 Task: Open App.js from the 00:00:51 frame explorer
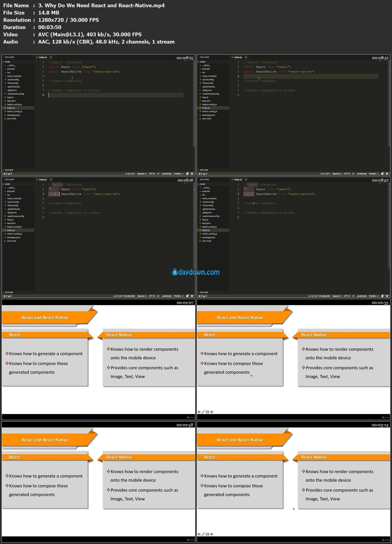tap(205, 97)
